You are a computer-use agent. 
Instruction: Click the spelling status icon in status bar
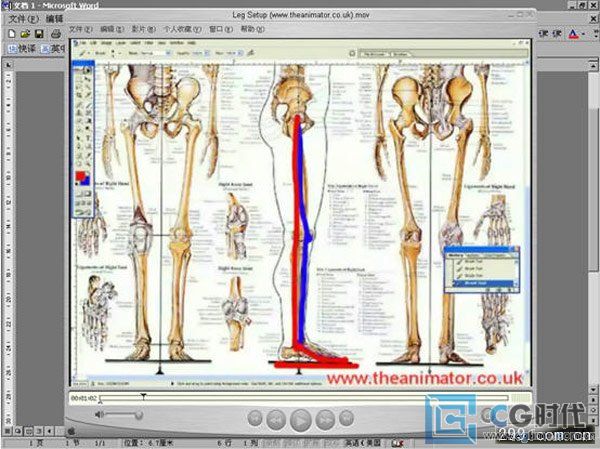click(x=397, y=443)
